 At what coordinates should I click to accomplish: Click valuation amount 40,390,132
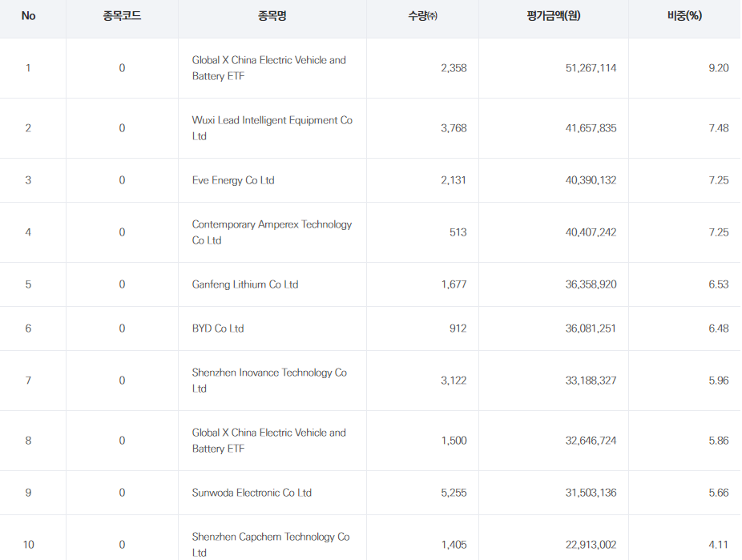(x=591, y=180)
